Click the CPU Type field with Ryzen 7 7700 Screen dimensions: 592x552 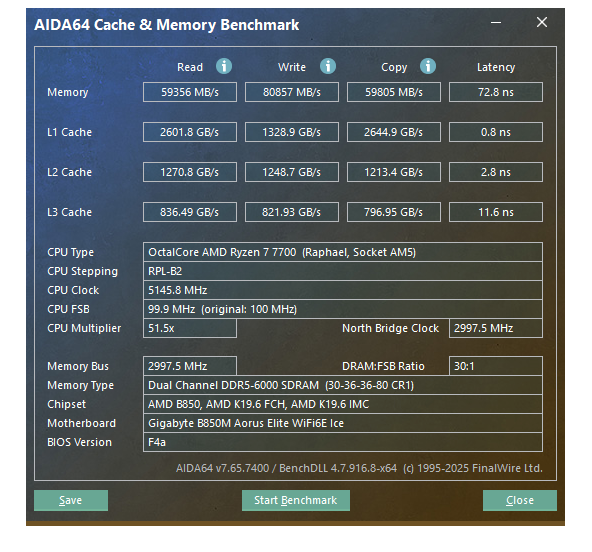coord(343,252)
